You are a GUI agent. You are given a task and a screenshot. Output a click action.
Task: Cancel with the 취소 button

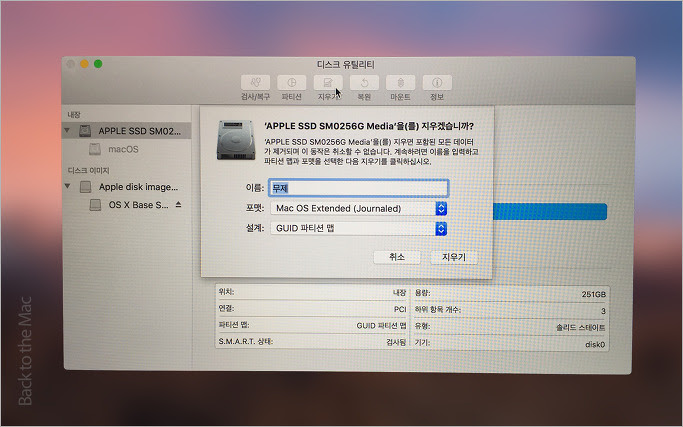[x=397, y=257]
